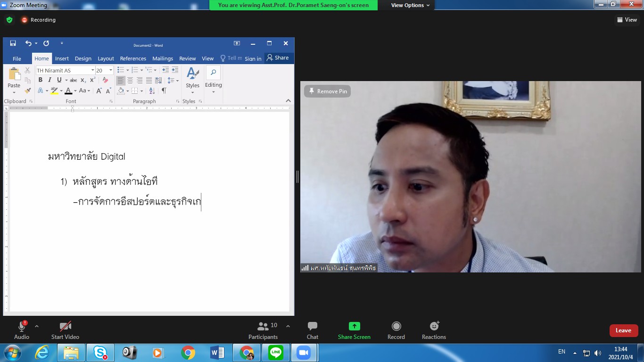Switch to the Insert ribbon tab
644x362 pixels.
tap(62, 58)
